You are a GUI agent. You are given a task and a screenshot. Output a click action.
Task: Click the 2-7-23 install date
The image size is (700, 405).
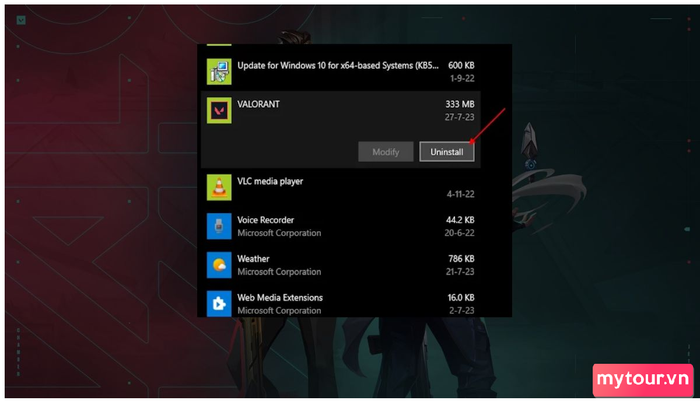tap(462, 310)
